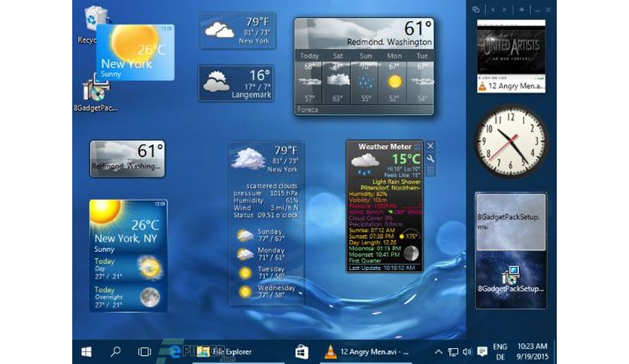Open taskbar Search magnifier
The width and height of the screenshot is (629, 364).
click(x=116, y=352)
